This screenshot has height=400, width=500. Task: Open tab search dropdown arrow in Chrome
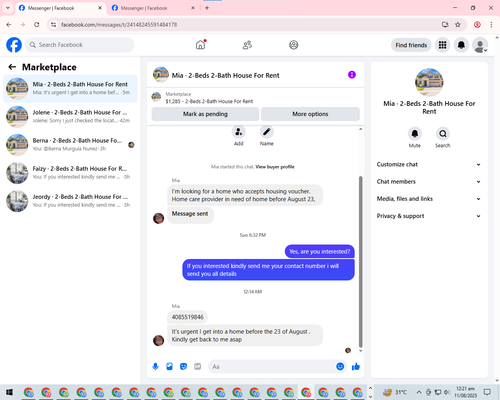[8, 8]
